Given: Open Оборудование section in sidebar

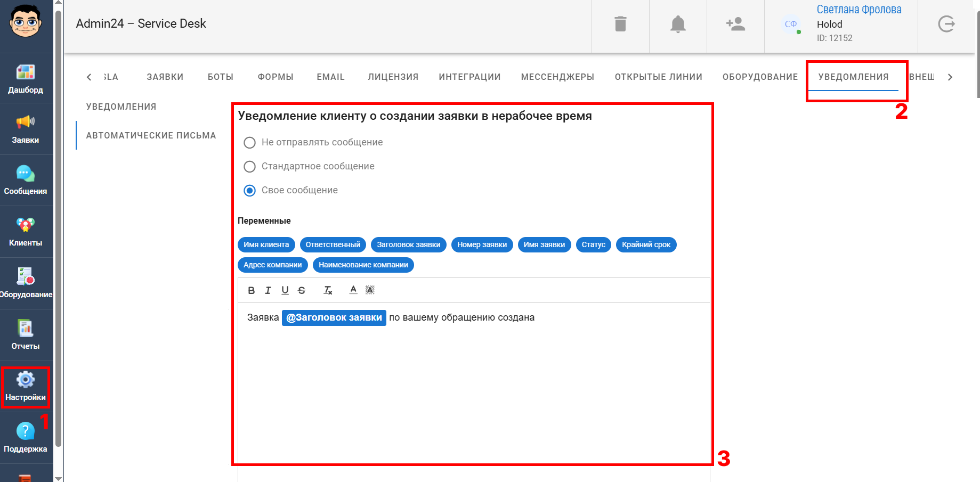Looking at the screenshot, I should [26, 283].
